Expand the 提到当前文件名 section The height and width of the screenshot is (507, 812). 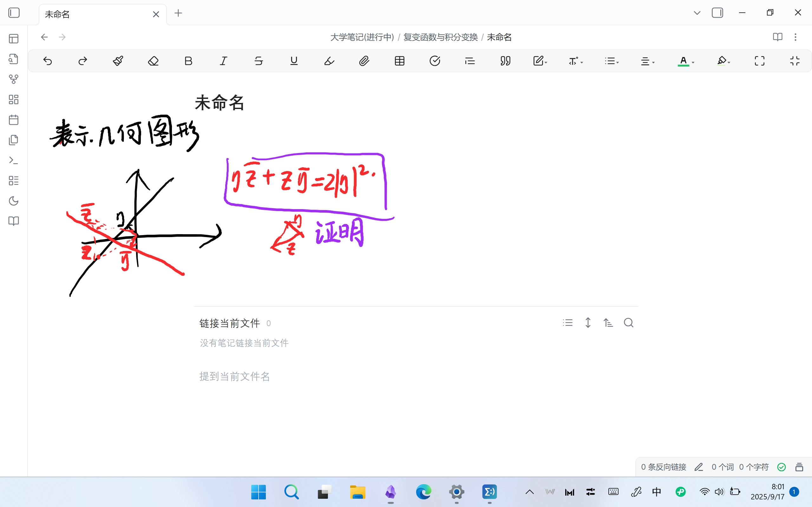click(234, 376)
